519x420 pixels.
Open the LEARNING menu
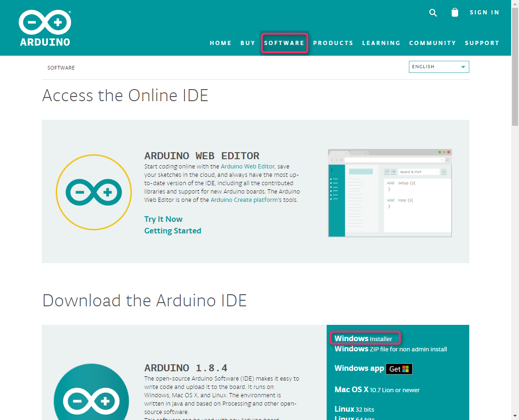381,43
